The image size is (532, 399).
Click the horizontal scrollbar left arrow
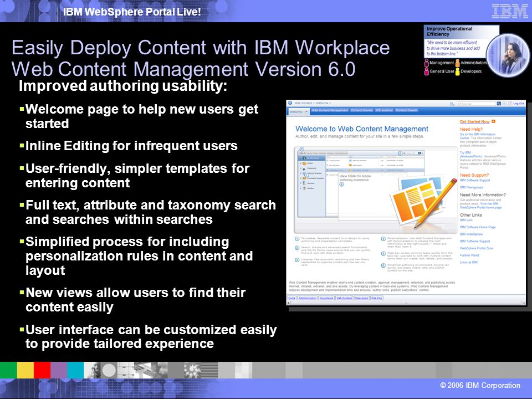[x=289, y=303]
